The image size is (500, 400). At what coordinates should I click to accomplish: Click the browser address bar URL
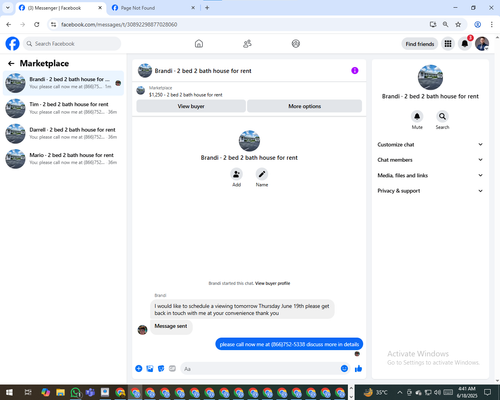pyautogui.click(x=119, y=24)
